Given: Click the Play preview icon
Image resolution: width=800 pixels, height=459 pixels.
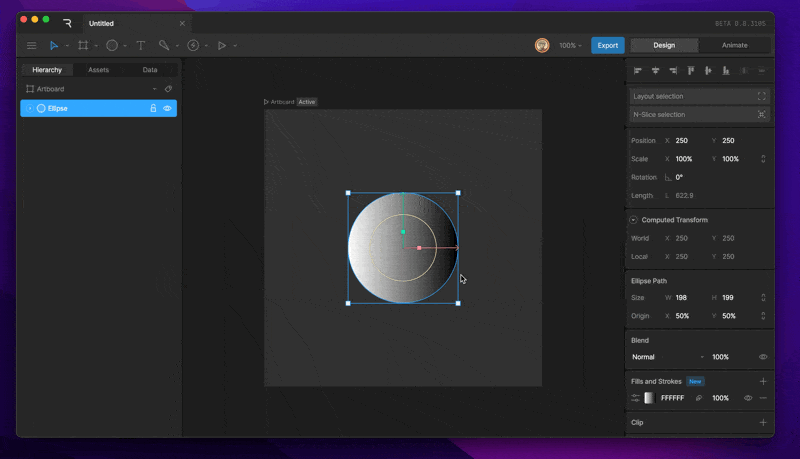Looking at the screenshot, I should point(222,45).
